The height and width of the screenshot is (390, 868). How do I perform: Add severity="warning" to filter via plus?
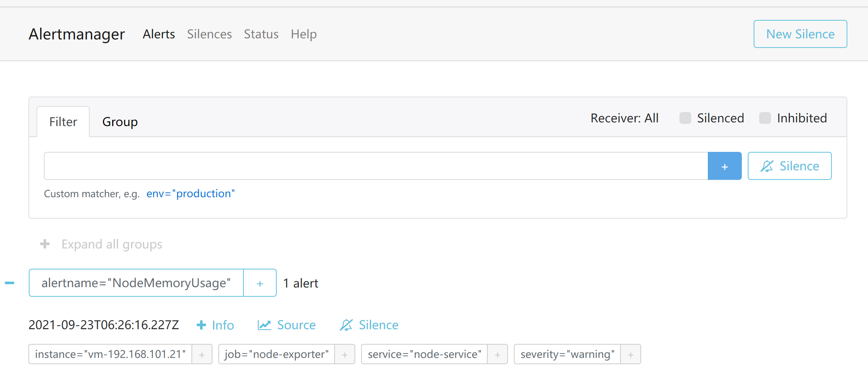tap(630, 354)
